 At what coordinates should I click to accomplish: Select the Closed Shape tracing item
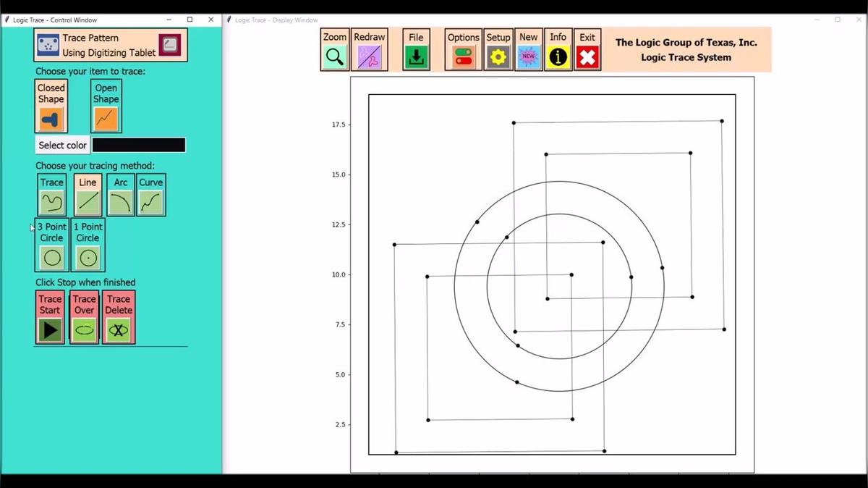(51, 106)
